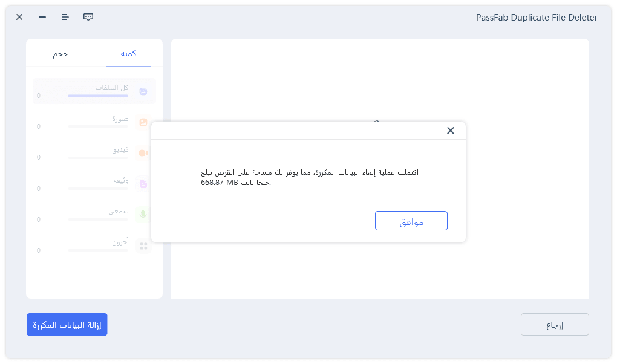
Task: Click the آخرون grid icon for other files
Action: 143,244
